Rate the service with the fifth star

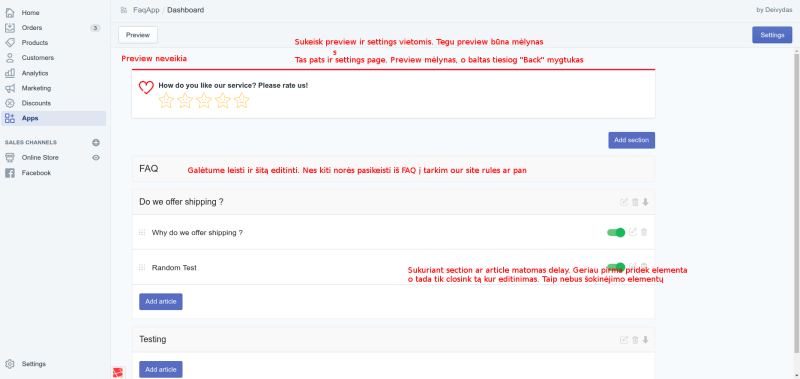241,100
